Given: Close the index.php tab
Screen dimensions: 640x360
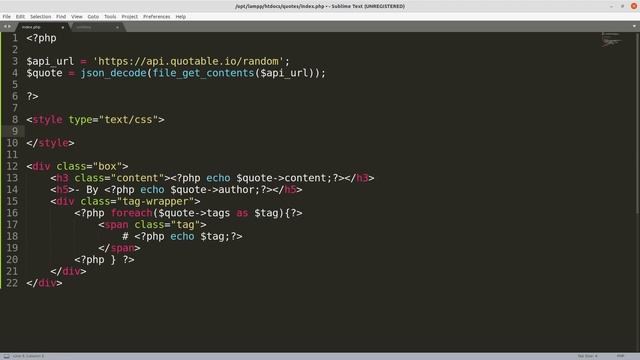Looking at the screenshot, I should 62,27.
